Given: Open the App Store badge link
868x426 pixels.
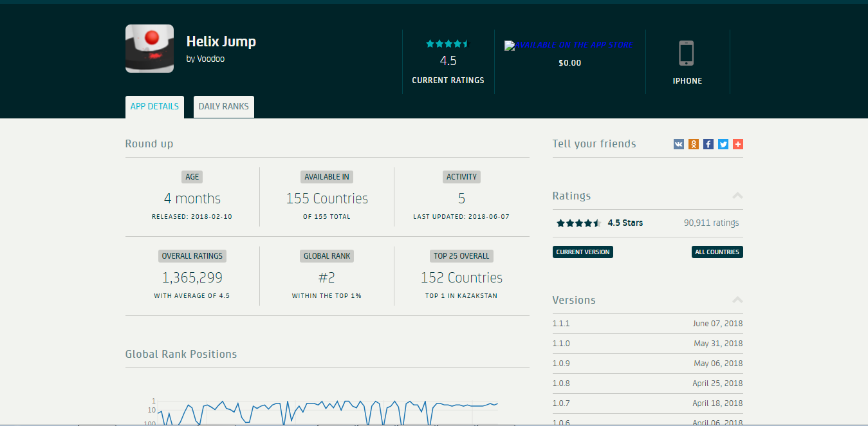Looking at the screenshot, I should (568, 46).
